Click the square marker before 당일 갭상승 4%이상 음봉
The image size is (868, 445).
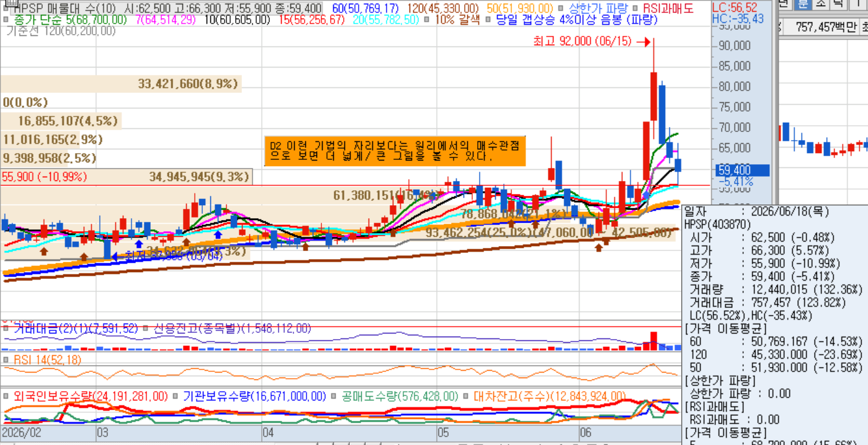(x=488, y=19)
